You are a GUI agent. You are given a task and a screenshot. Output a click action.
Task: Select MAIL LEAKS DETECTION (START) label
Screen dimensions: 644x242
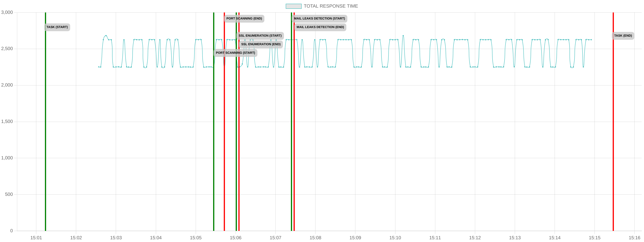coord(319,19)
